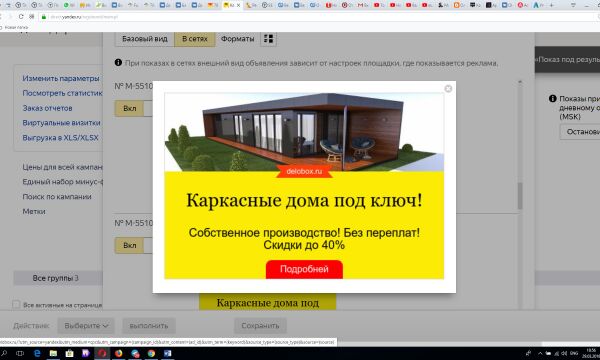Open Метки in the sidebar
Screen dimensions: 600x360
coord(34,211)
